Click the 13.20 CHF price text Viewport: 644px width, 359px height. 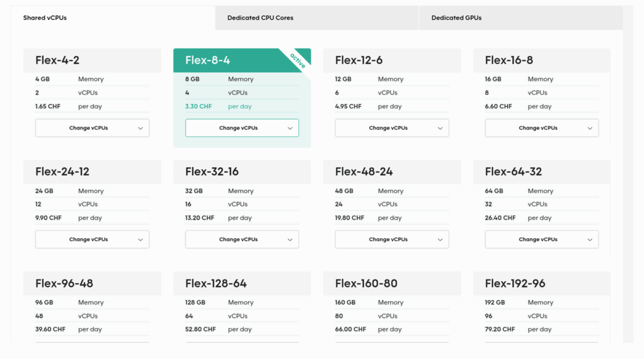(x=200, y=218)
